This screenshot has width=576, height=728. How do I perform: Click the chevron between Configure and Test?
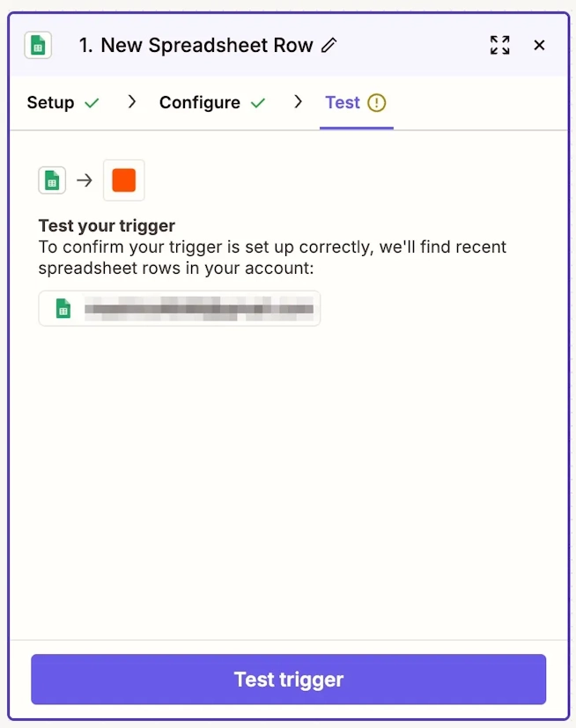coord(299,102)
